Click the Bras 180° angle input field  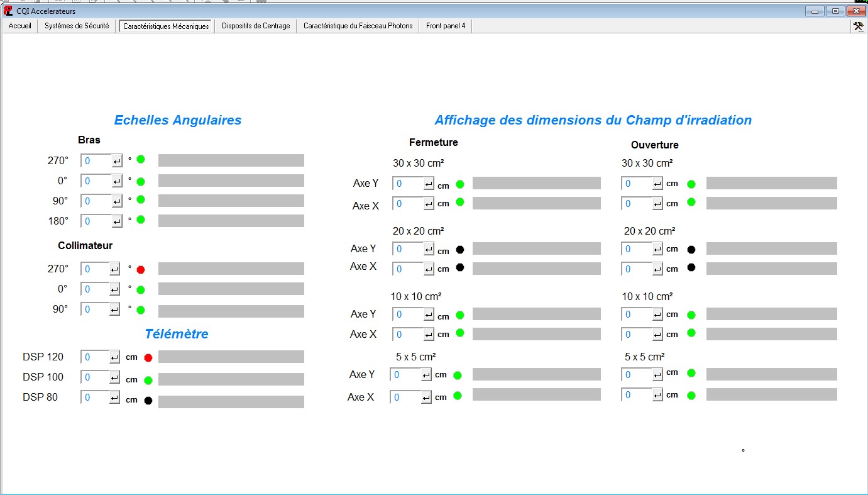pos(96,221)
